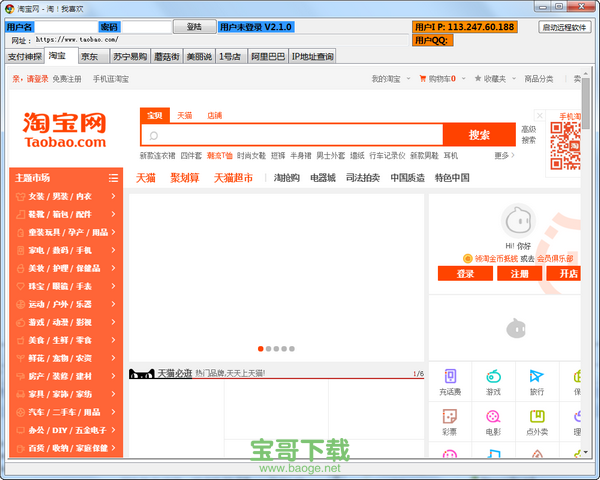The height and width of the screenshot is (480, 600).
Task: Open the 特色中国 link
Action: tap(452, 178)
